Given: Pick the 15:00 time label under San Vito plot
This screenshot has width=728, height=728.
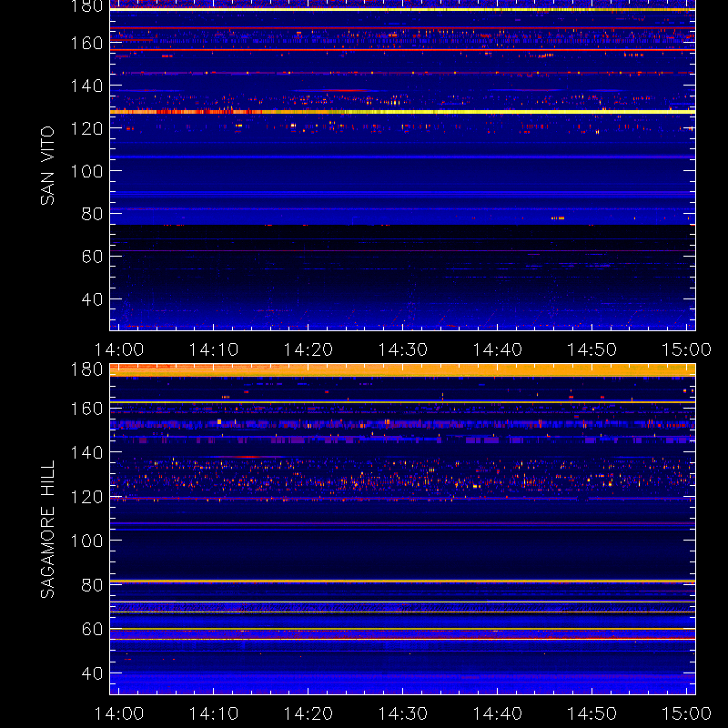Looking at the screenshot, I should [686, 349].
